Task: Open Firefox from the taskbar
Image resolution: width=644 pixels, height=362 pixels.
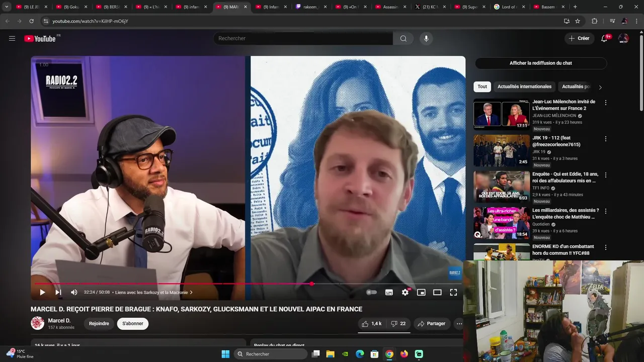Action: (404, 354)
